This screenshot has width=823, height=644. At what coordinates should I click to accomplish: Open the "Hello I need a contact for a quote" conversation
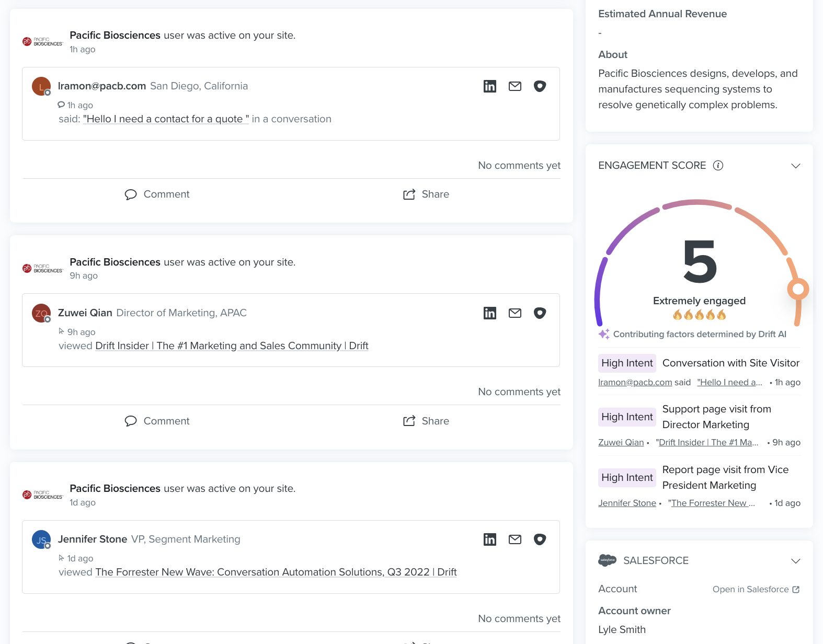point(166,119)
